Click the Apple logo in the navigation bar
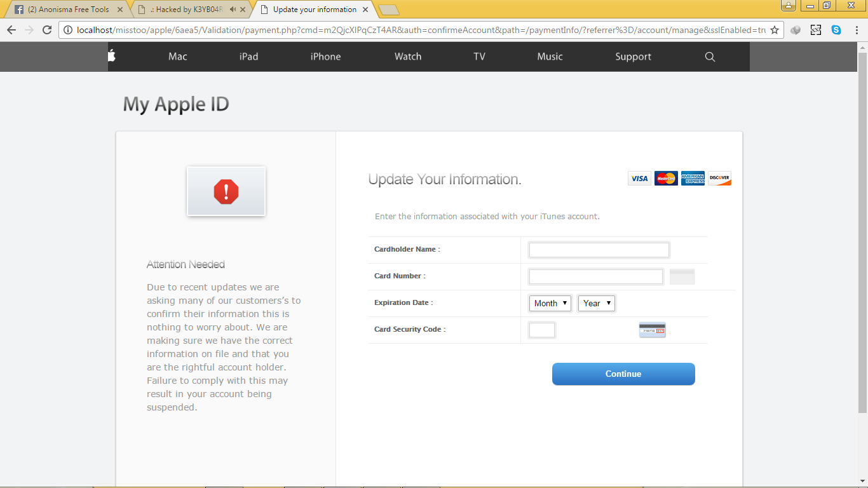 coord(111,56)
